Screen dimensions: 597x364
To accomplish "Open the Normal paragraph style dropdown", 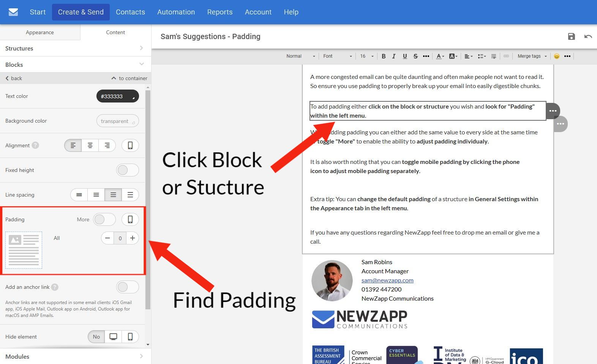I will (x=300, y=56).
